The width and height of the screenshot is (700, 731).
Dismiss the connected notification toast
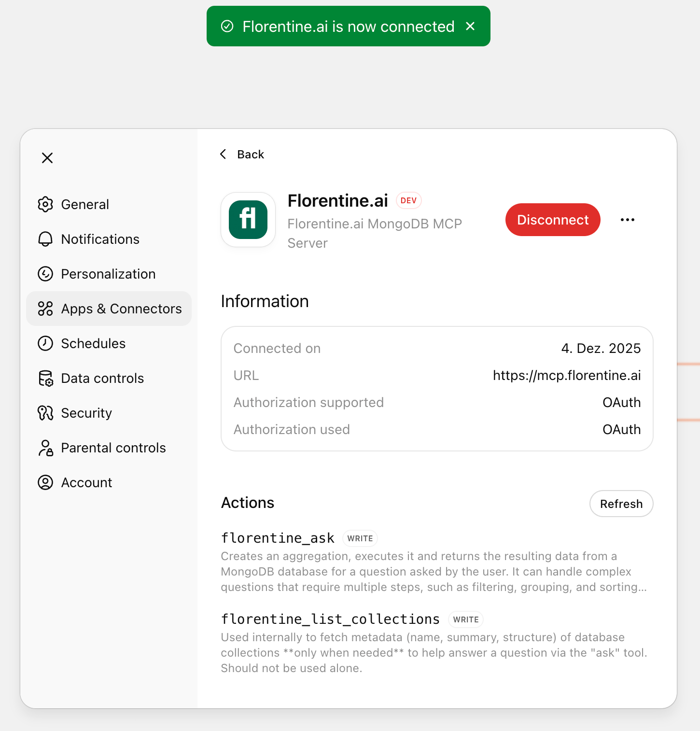click(470, 26)
